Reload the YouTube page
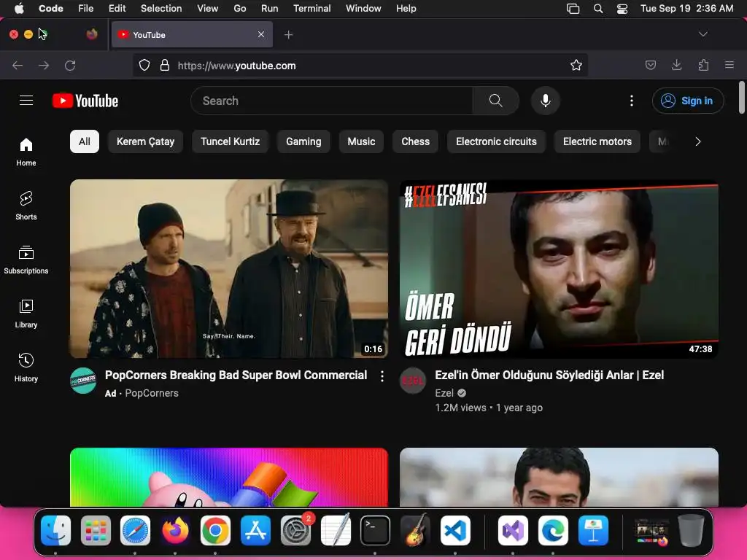Viewport: 747px width, 560px height. [x=70, y=65]
